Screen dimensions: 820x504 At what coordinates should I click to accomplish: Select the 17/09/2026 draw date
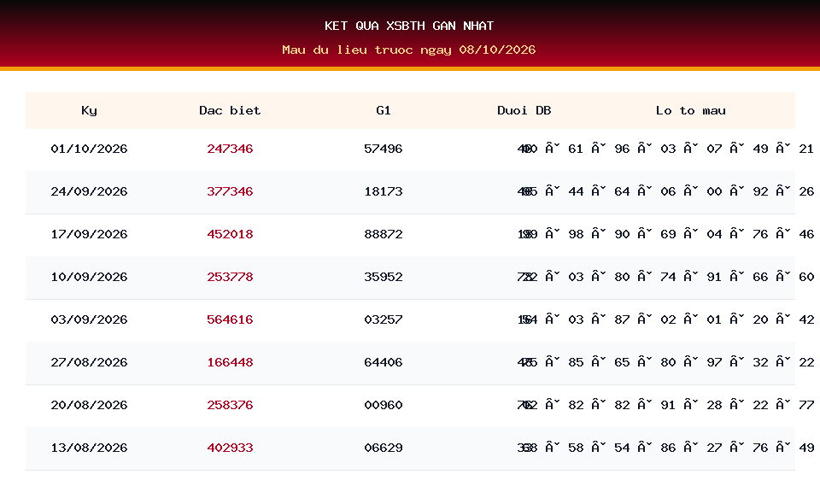click(x=89, y=234)
